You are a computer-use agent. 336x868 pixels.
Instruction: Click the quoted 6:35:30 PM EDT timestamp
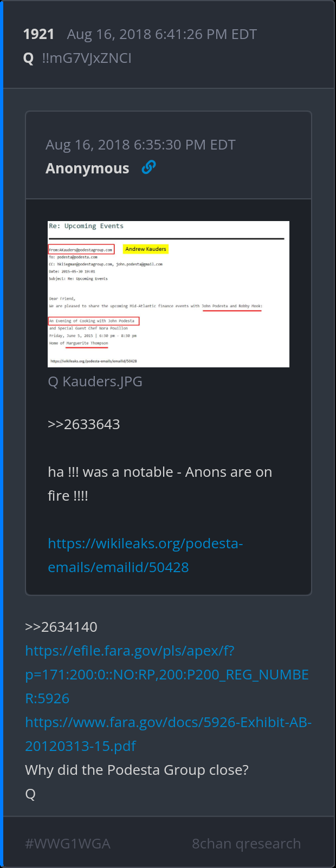(140, 145)
